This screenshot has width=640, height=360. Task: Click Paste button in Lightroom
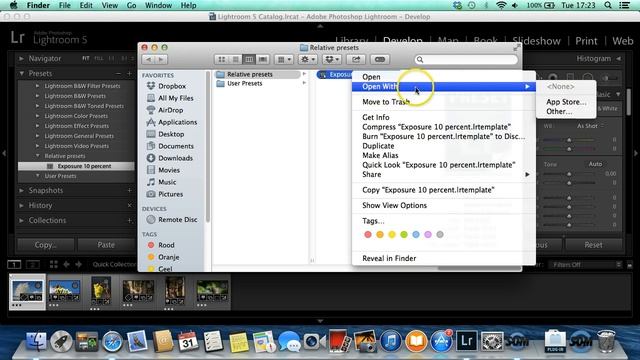point(106,245)
